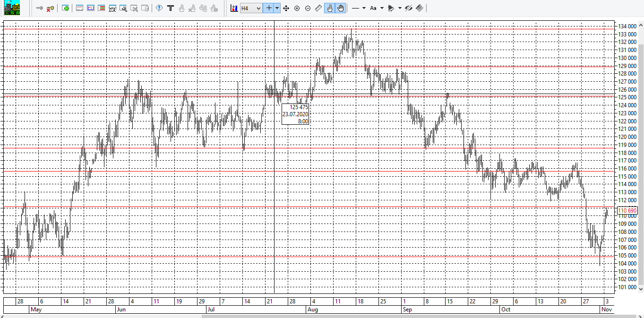Click the crossed-out eye hide objects button
Screen dimensions: 644x318
(x=408, y=8)
